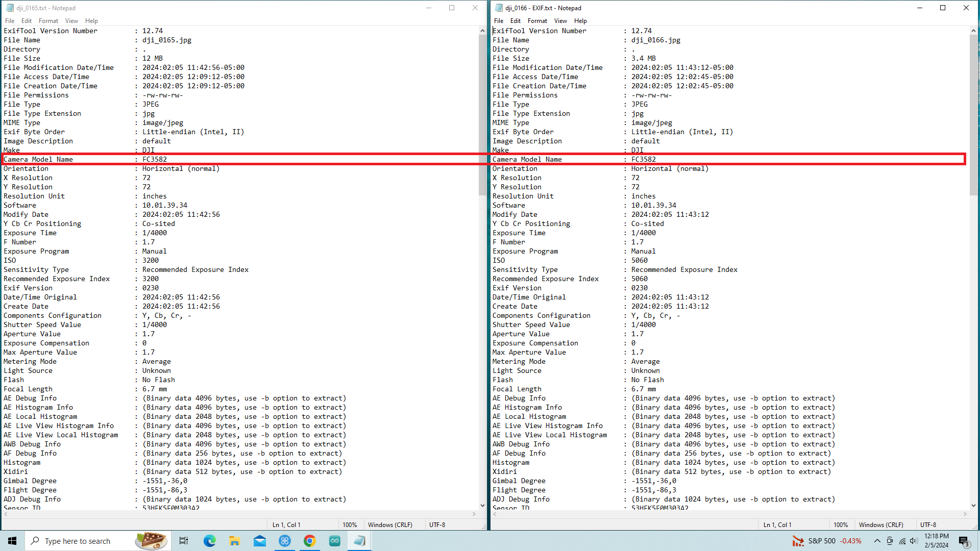The image size is (980, 551).
Task: Open Google Chrome from taskbar
Action: (310, 541)
